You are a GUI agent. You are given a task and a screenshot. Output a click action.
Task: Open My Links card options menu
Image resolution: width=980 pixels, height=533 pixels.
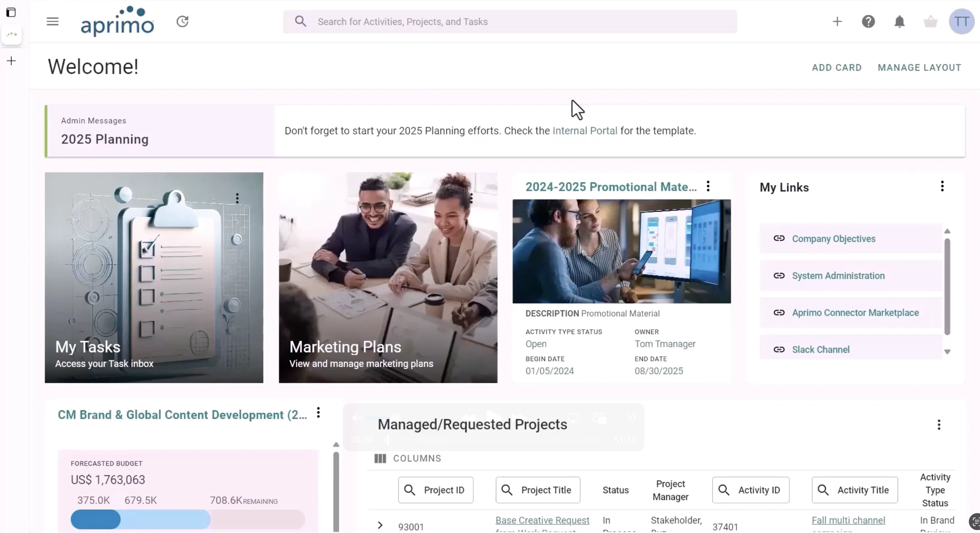[x=942, y=186]
